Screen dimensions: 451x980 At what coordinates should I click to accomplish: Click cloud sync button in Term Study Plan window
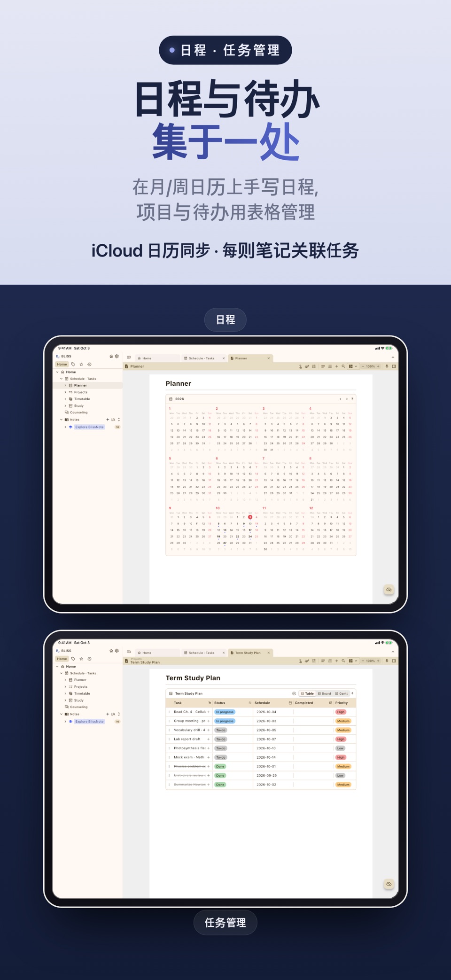pyautogui.click(x=389, y=884)
